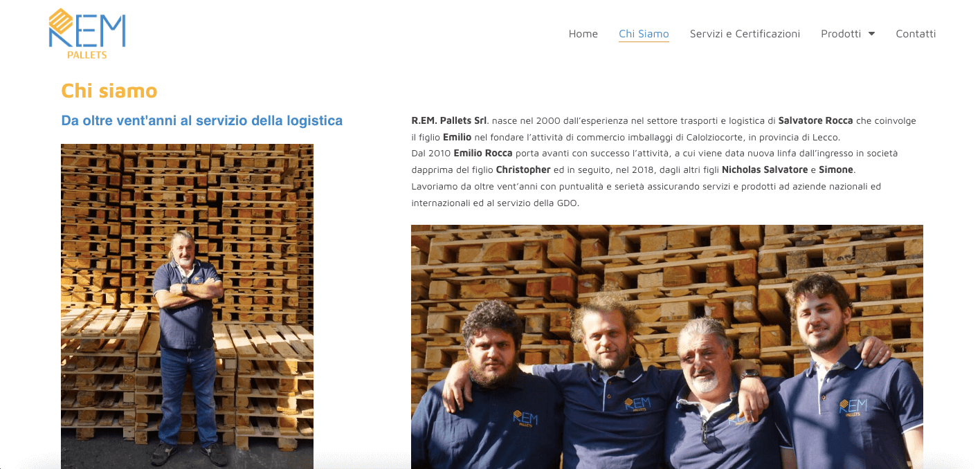Open the Contatti page

point(916,34)
